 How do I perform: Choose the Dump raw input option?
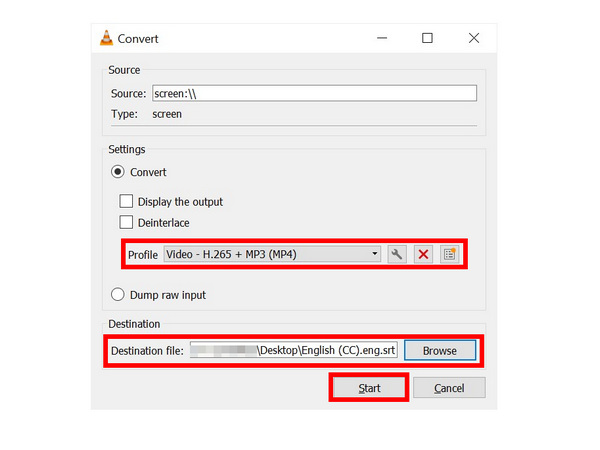click(x=118, y=295)
